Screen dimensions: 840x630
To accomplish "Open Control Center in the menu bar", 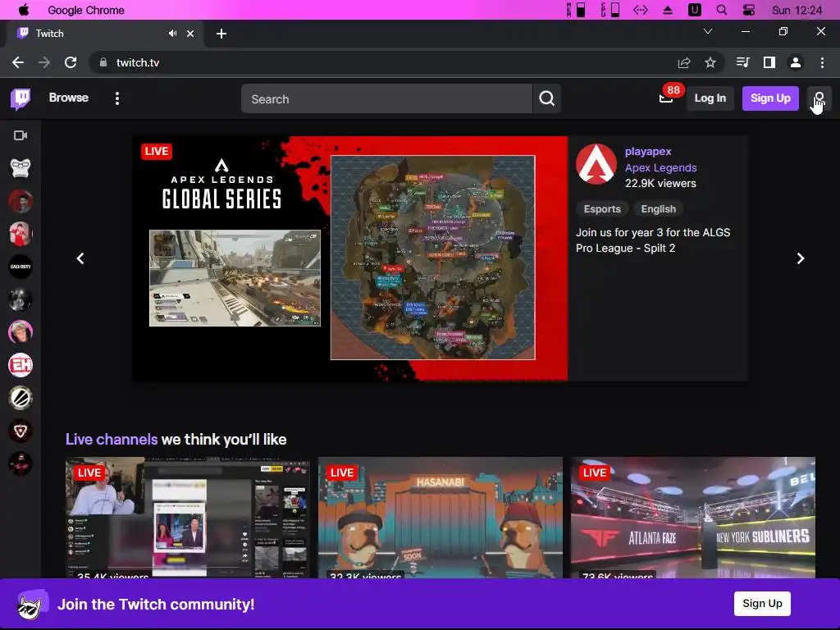I will click(749, 10).
